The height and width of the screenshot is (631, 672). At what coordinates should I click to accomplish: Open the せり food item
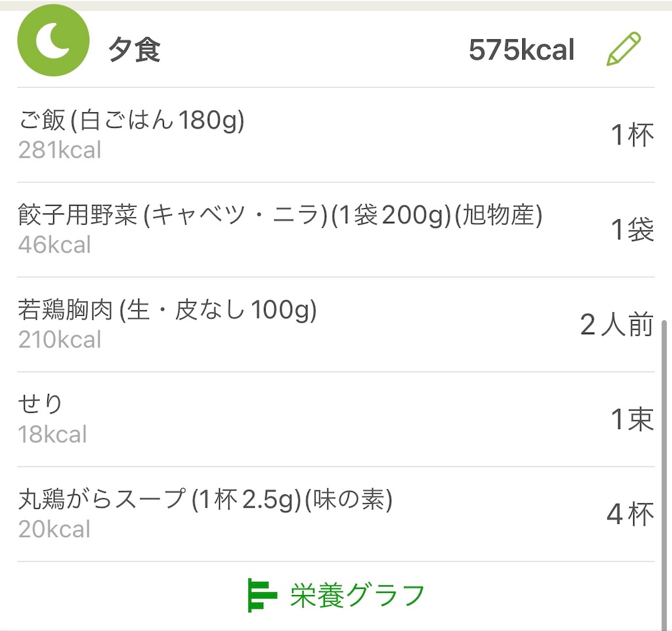coord(41,404)
